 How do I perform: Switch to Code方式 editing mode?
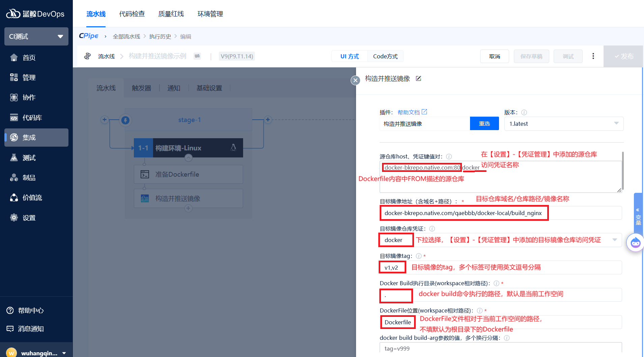385,56
